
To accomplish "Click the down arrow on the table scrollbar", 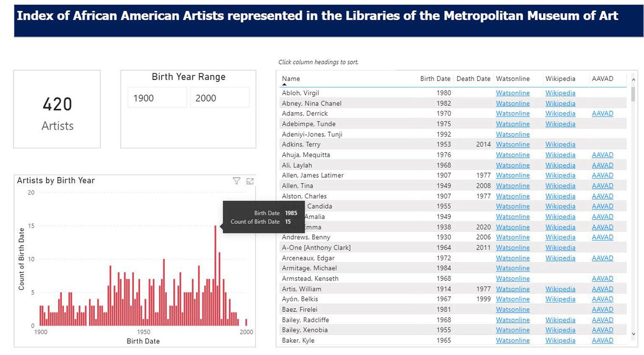I will [634, 333].
